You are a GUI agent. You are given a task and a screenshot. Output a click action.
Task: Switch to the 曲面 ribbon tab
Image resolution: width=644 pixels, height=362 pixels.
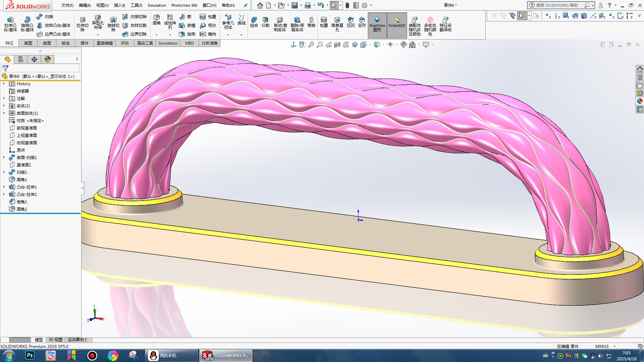pos(47,43)
